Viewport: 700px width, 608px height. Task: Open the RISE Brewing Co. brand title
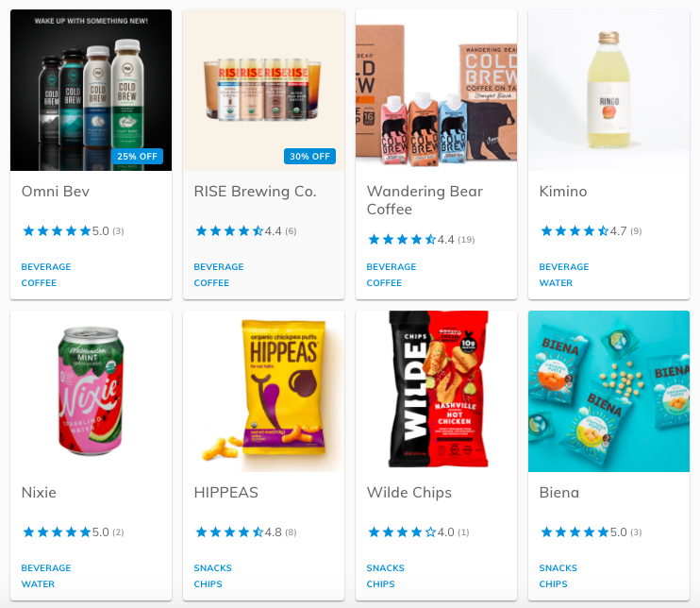[x=255, y=192]
